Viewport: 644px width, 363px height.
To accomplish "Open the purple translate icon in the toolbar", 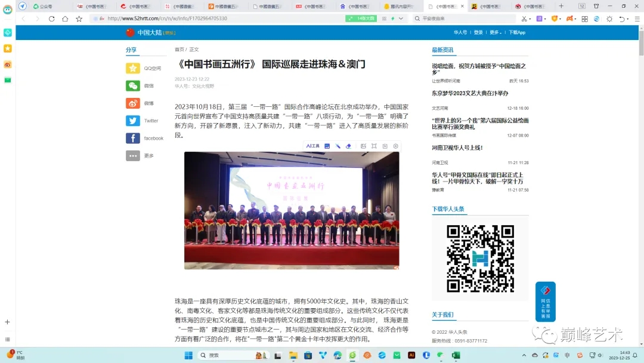I will pyautogui.click(x=541, y=19).
